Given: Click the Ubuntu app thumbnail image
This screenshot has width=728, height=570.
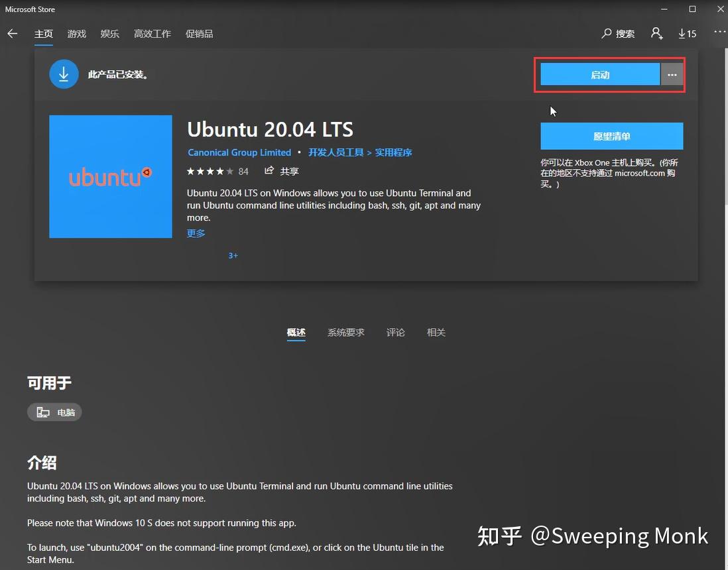Looking at the screenshot, I should 110,176.
